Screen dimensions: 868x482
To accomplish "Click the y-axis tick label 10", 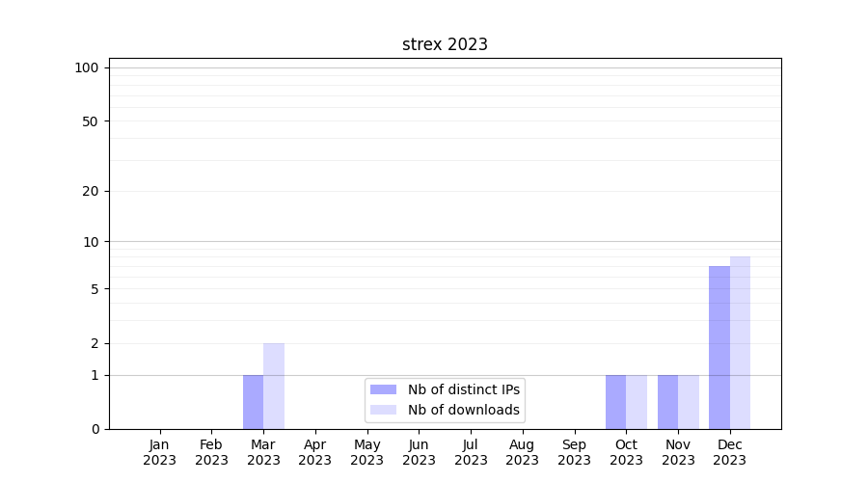I will pos(91,242).
